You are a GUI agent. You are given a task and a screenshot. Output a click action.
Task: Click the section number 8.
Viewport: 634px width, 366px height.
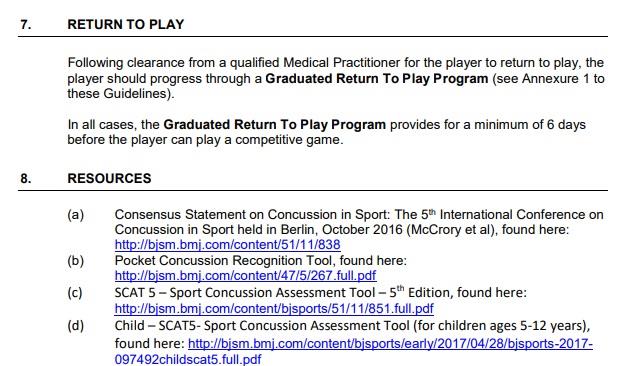click(x=25, y=178)
